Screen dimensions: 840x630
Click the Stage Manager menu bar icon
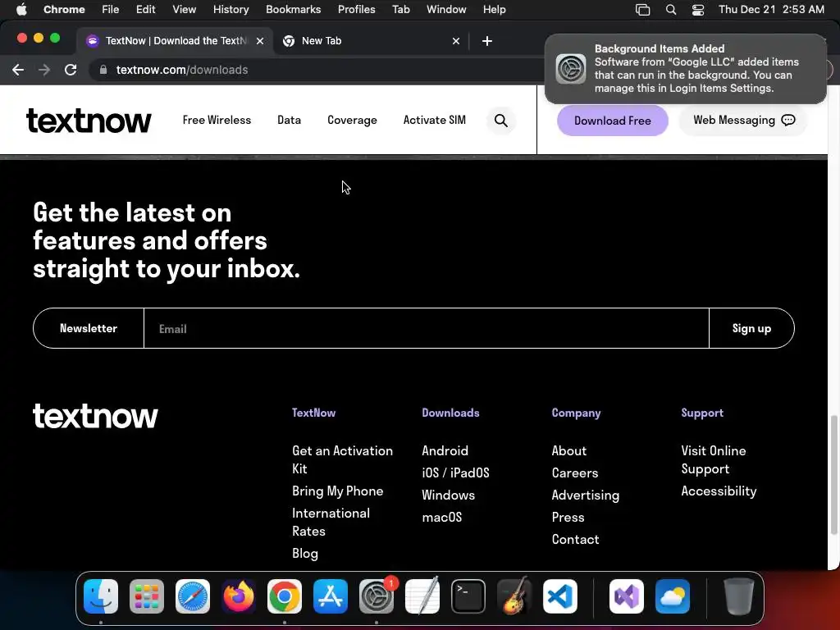(x=643, y=9)
